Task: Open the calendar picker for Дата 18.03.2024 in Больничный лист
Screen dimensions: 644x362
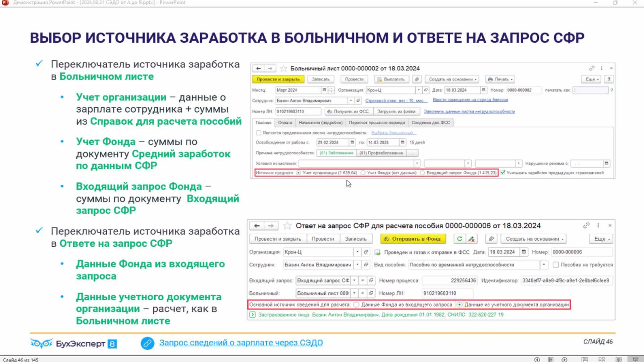Action: click(x=483, y=90)
